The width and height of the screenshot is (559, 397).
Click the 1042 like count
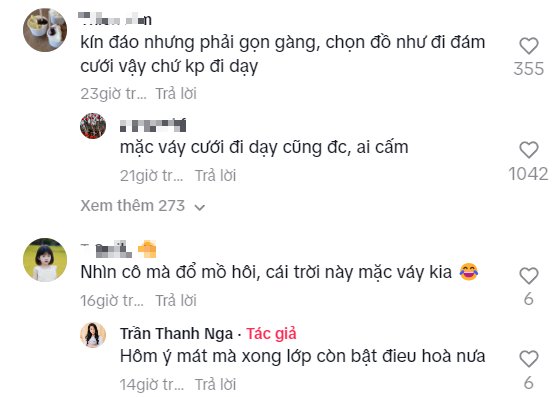pos(528,174)
